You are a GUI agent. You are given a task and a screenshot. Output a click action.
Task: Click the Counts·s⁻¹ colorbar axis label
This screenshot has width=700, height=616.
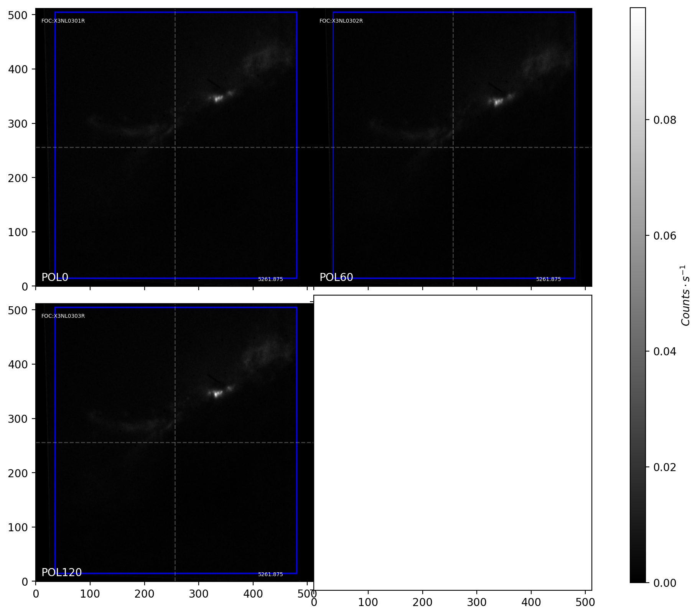point(685,295)
